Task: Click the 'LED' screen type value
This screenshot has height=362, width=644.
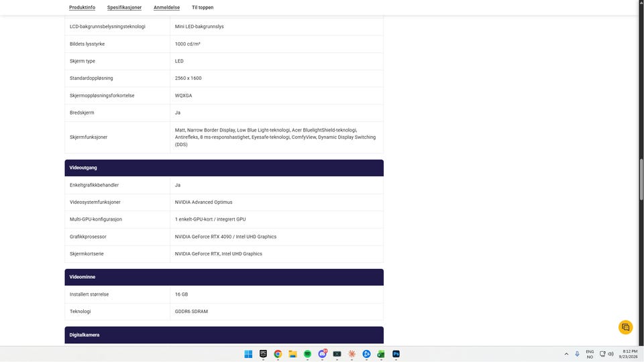Action: point(179,61)
